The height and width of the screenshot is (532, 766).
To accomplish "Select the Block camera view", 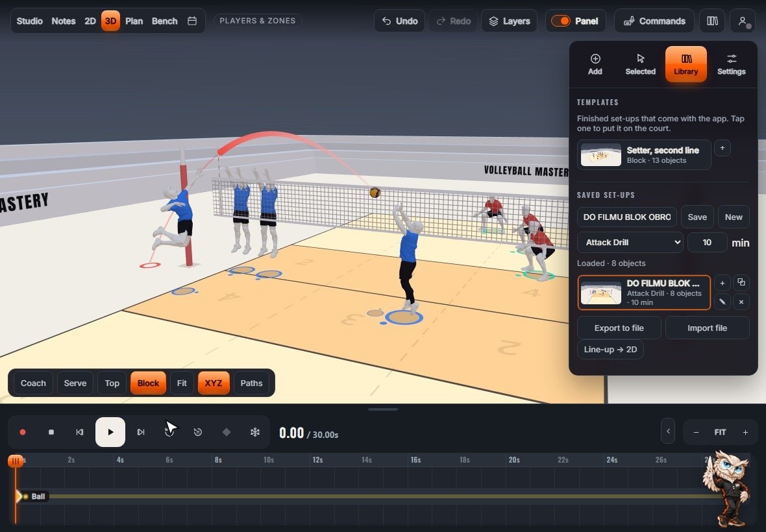I will click(148, 383).
